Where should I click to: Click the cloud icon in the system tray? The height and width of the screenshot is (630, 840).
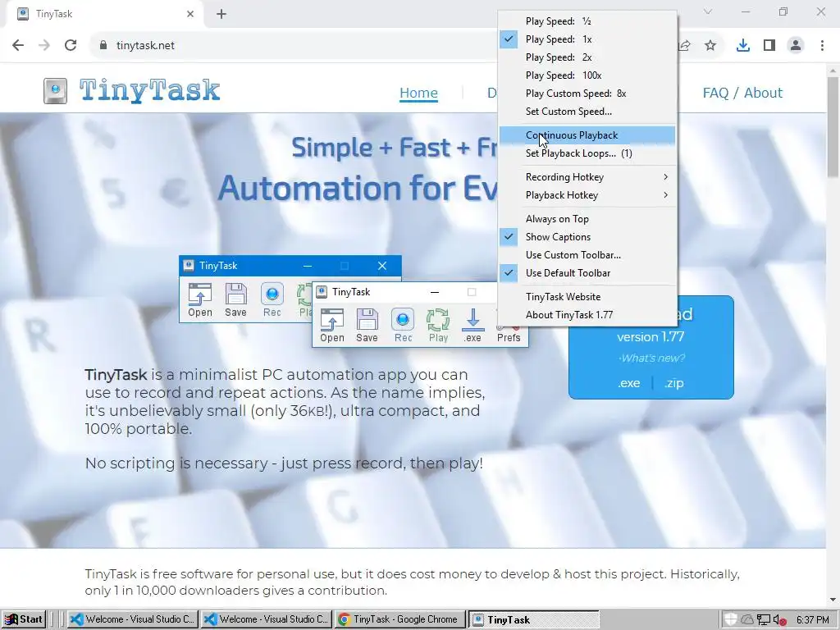click(x=746, y=620)
